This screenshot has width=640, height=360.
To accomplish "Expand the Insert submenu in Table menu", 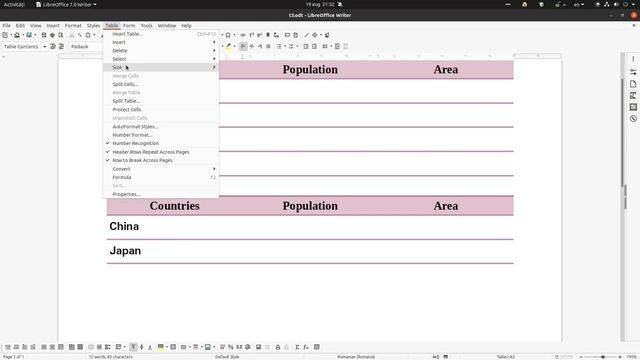I will pos(161,42).
